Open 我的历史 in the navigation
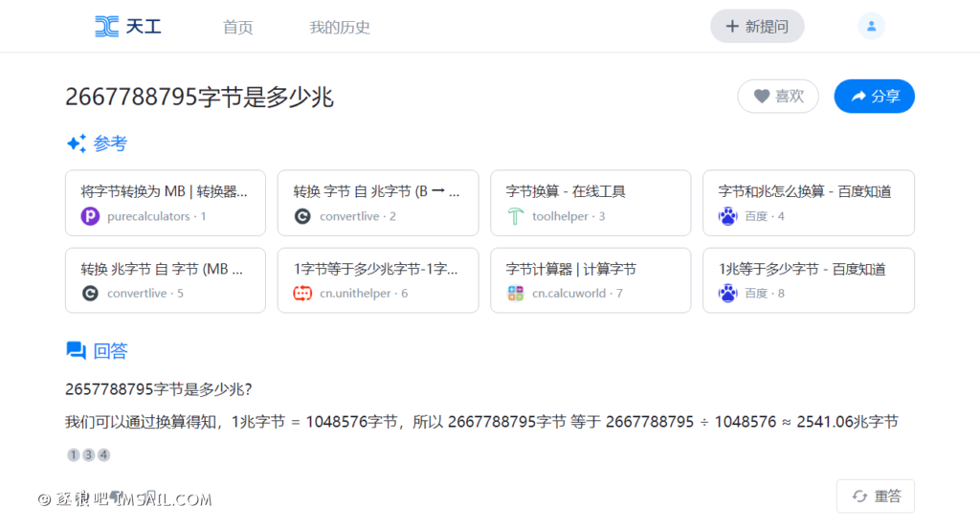The image size is (980, 529). 340,28
